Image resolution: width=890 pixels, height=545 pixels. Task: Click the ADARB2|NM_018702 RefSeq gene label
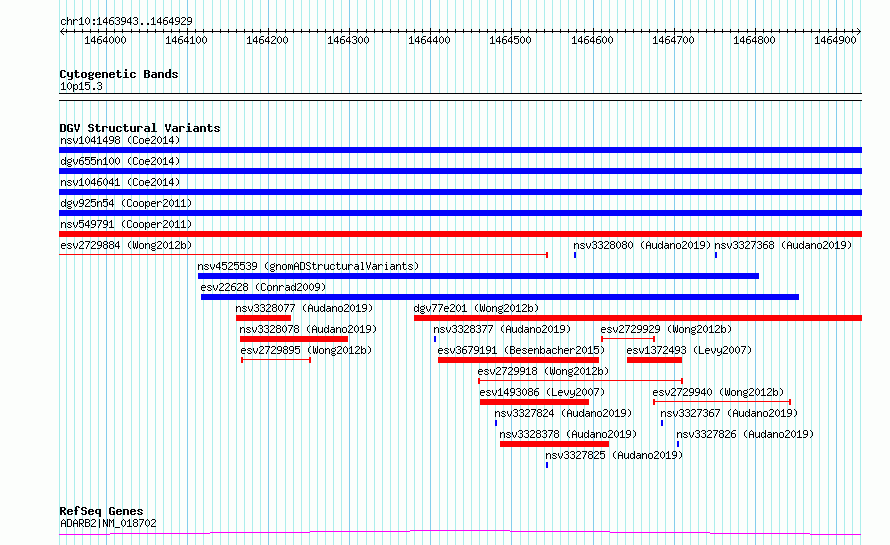pyautogui.click(x=108, y=523)
